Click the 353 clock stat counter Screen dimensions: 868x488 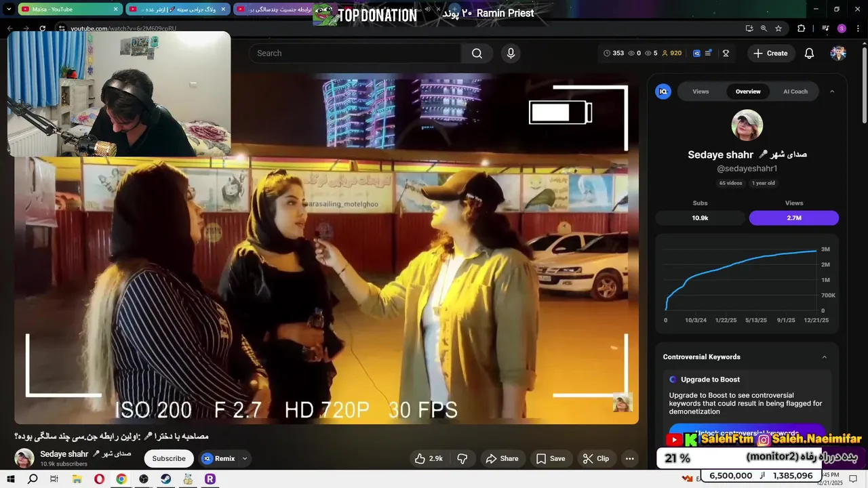[614, 54]
